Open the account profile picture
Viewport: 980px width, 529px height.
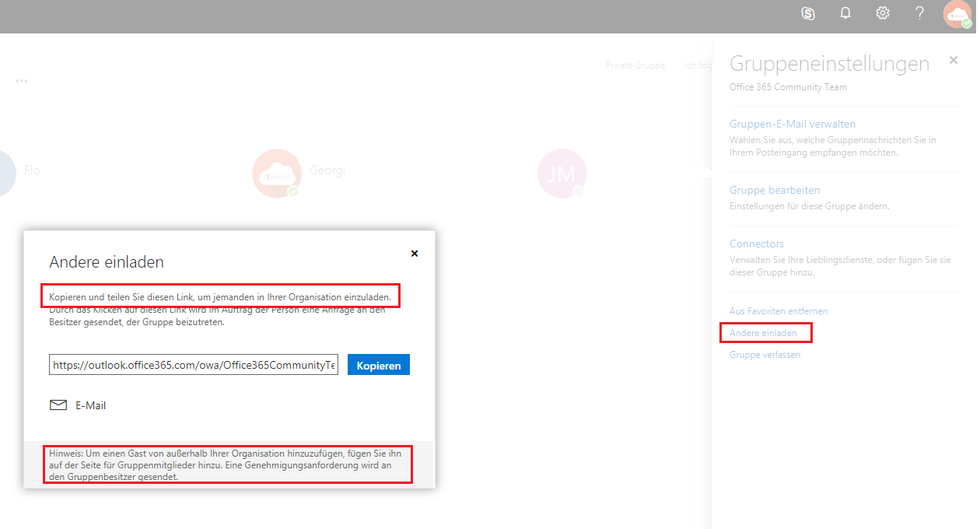tap(958, 14)
